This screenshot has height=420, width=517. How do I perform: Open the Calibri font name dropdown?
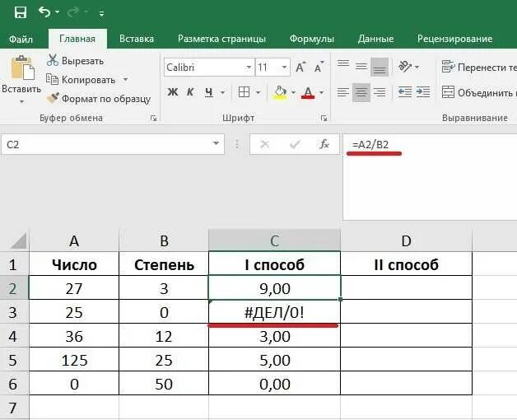(249, 68)
